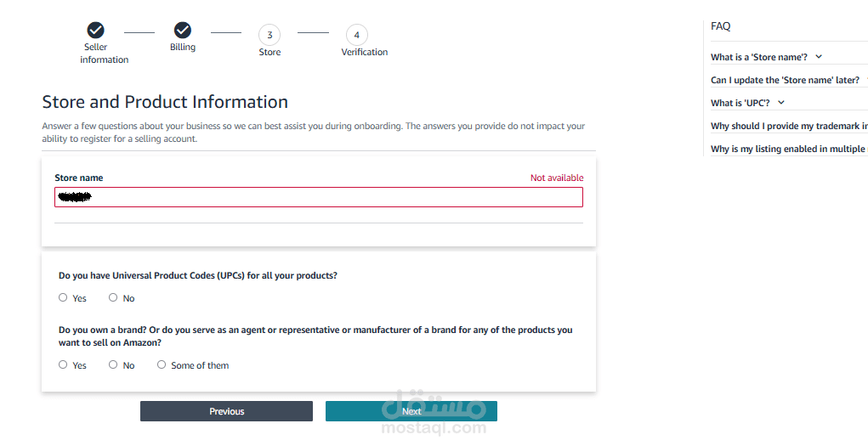Click the Seller information step label
Viewport: 868px width, 446px height.
104,54
